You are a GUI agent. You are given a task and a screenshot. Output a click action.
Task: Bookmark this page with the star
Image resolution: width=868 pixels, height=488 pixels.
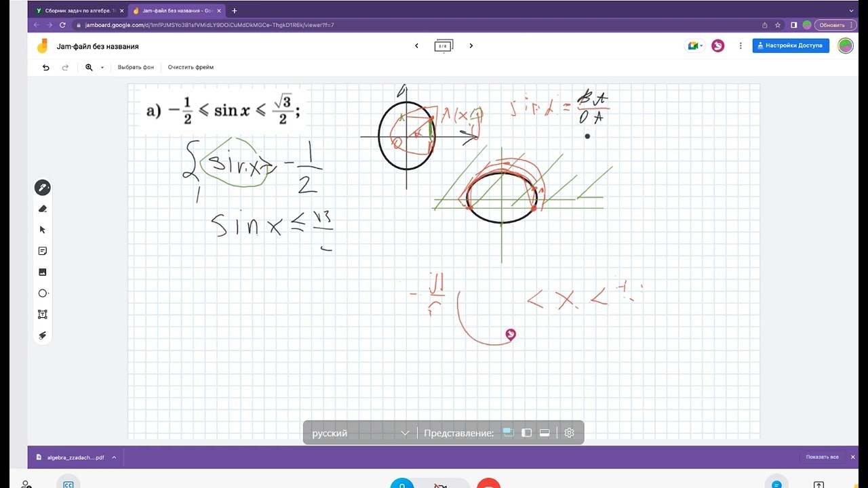[x=778, y=25]
